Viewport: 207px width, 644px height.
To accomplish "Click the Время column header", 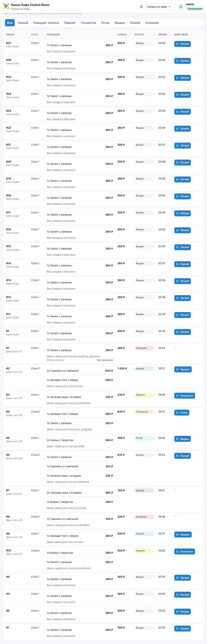I will [x=162, y=35].
